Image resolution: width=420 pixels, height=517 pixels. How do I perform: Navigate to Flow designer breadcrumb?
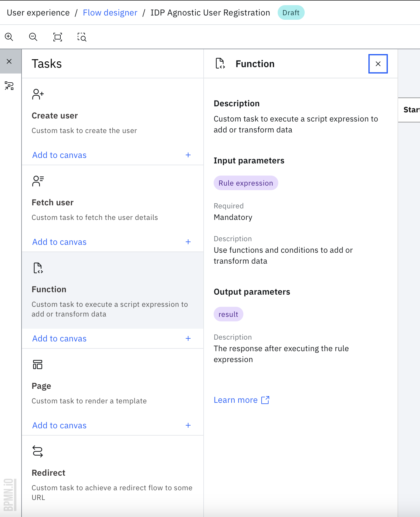(x=110, y=13)
